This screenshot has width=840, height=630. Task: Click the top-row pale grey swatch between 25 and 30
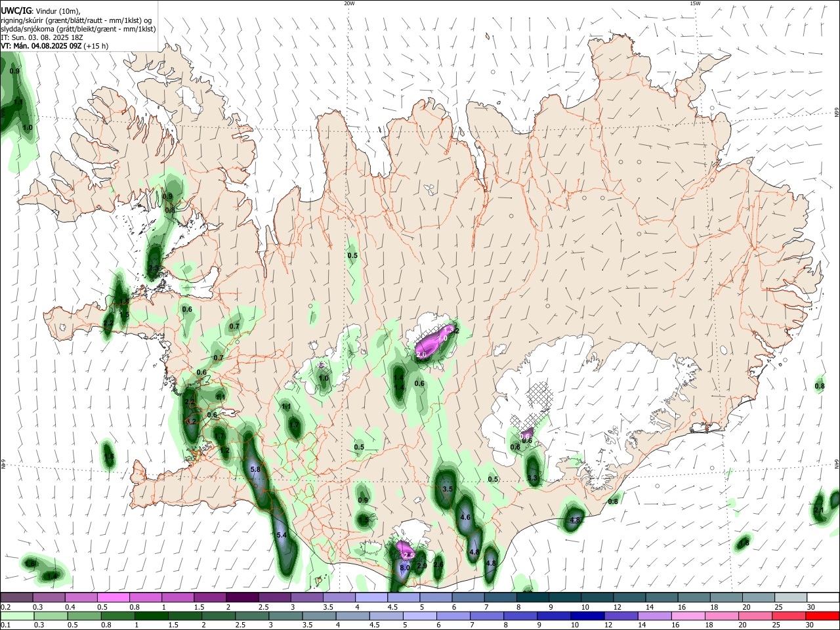789,597
